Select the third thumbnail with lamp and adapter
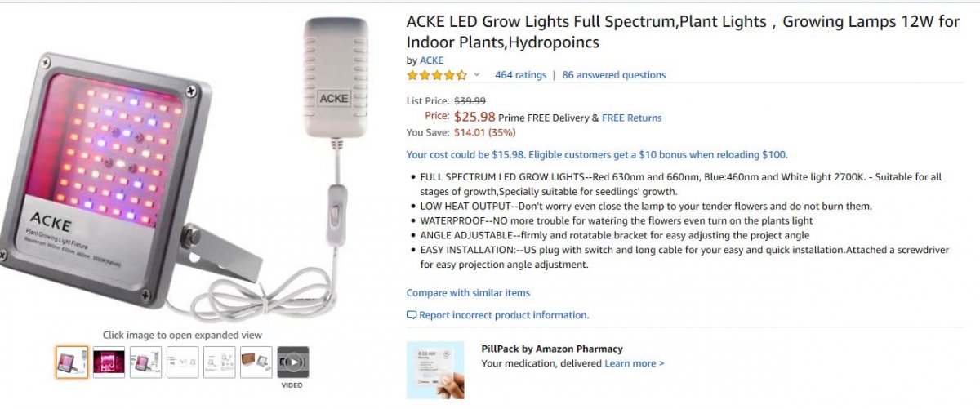980x409 pixels. point(145,362)
